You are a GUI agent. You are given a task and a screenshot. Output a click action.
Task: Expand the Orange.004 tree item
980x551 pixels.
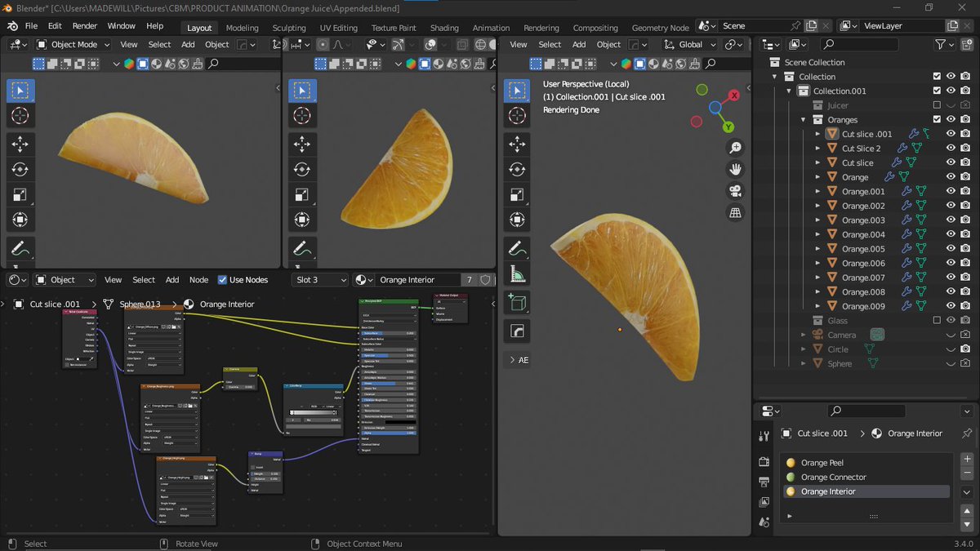(817, 234)
